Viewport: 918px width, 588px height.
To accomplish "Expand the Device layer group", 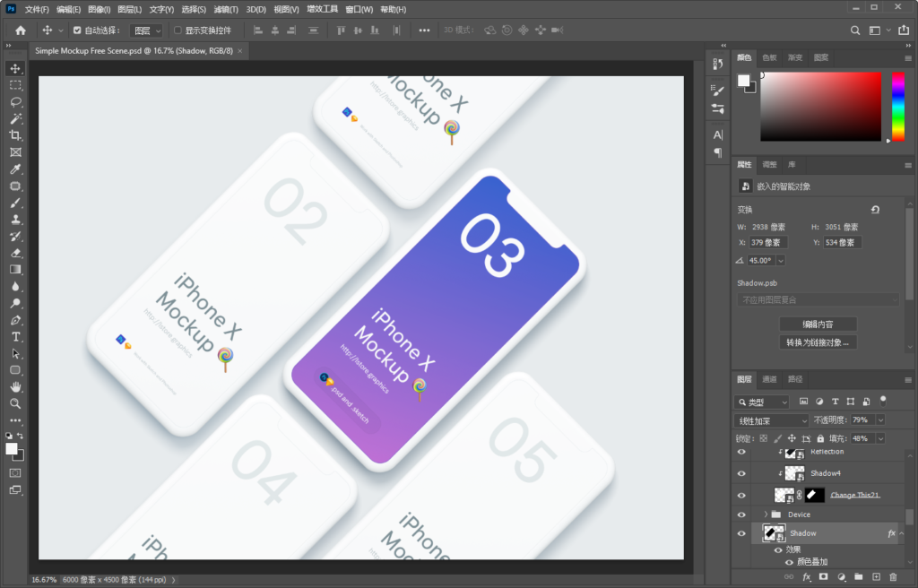I will [766, 514].
